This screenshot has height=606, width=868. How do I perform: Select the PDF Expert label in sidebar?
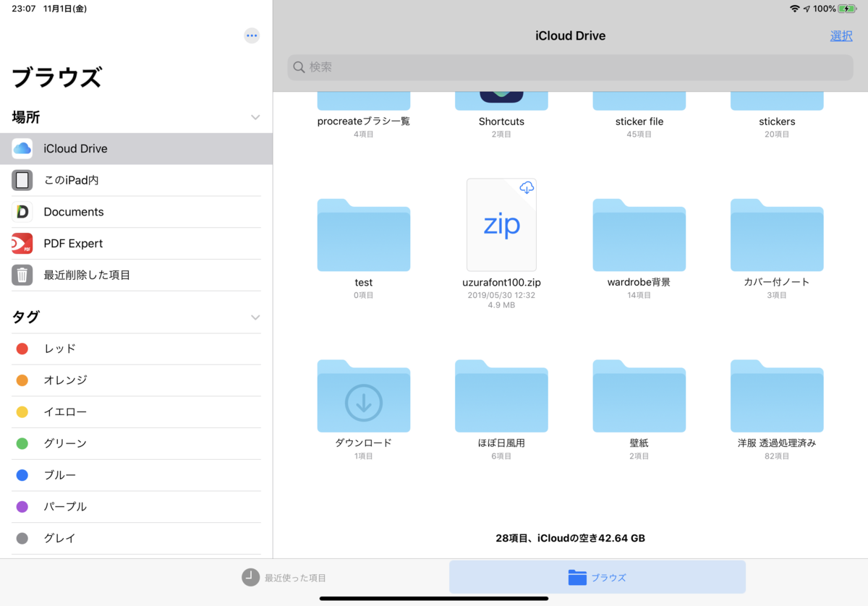pos(73,244)
